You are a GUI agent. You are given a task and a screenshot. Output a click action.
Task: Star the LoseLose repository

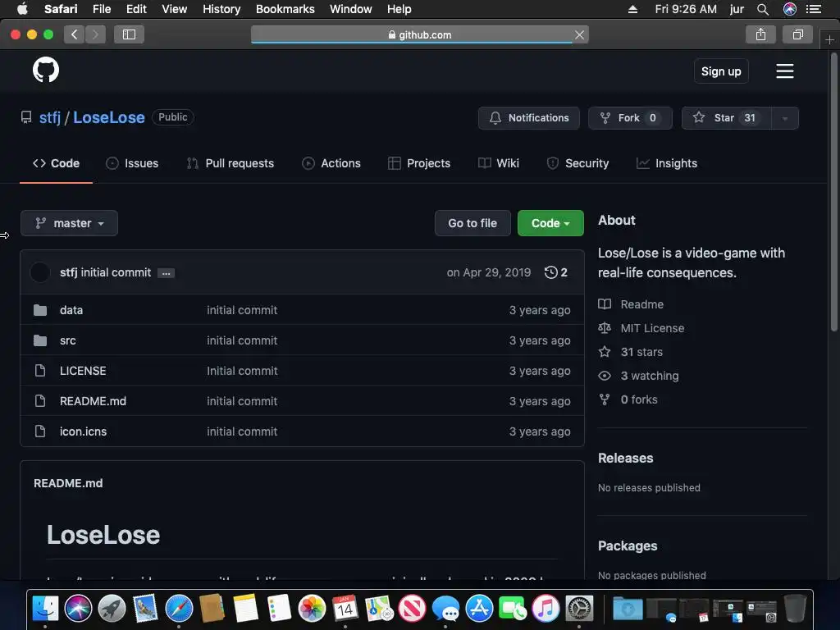click(727, 118)
